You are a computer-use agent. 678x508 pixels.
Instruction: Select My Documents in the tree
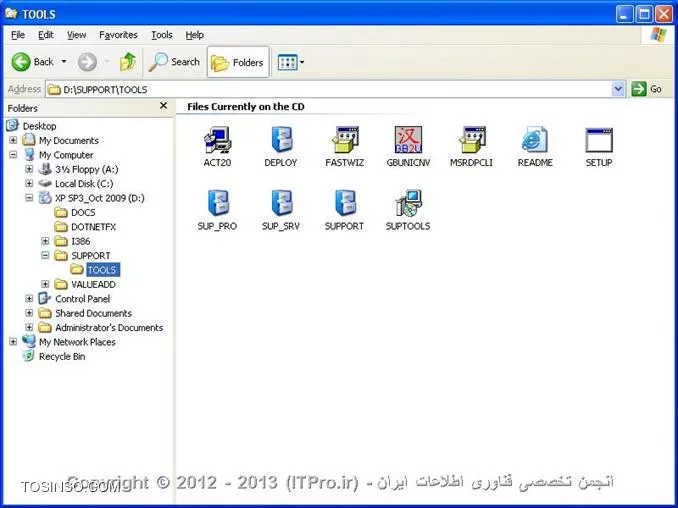pyautogui.click(x=69, y=141)
